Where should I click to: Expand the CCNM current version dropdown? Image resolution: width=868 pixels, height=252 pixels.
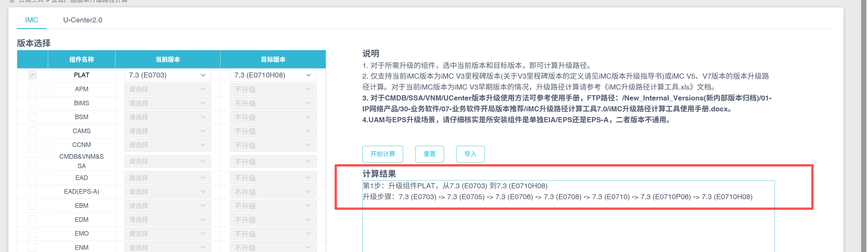pos(168,145)
